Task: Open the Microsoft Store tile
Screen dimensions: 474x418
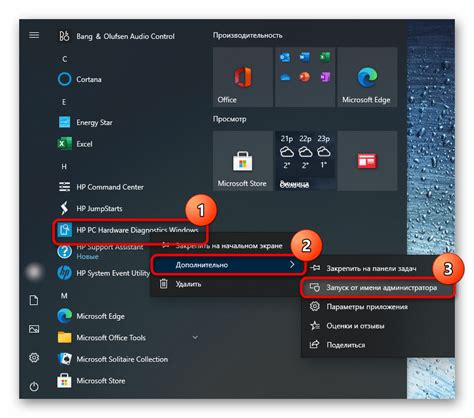Action: coord(243,161)
